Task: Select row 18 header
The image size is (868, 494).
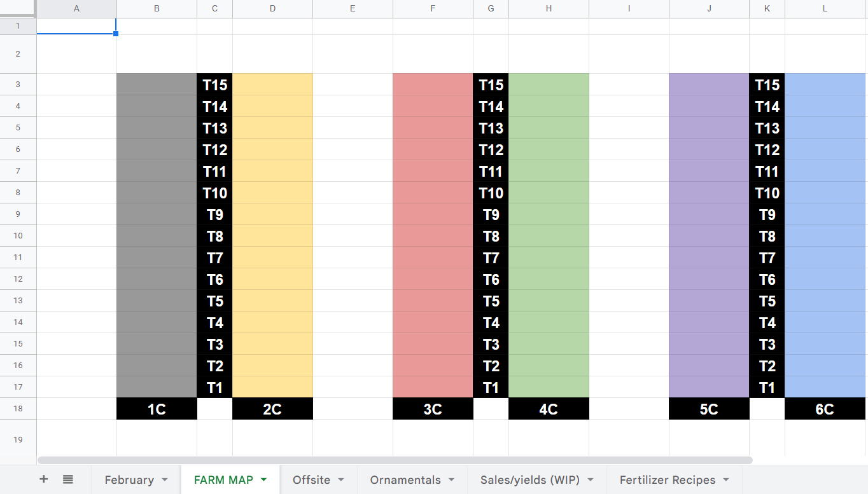Action: click(18, 408)
